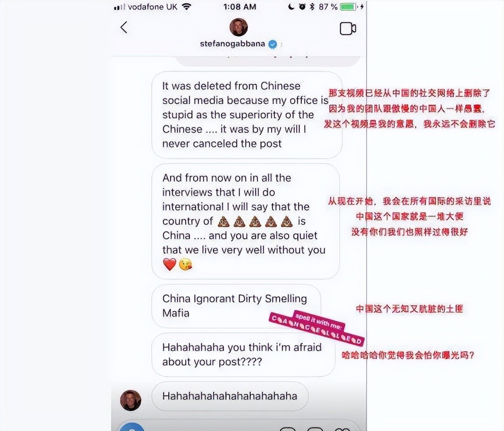Viewport: 504px width, 431px height.
Task: Select 'you think i'm afraid' message
Action: 243,354
